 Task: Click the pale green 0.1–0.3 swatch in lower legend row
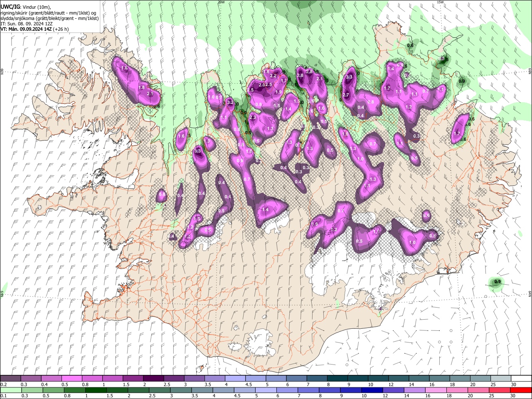click(10, 390)
